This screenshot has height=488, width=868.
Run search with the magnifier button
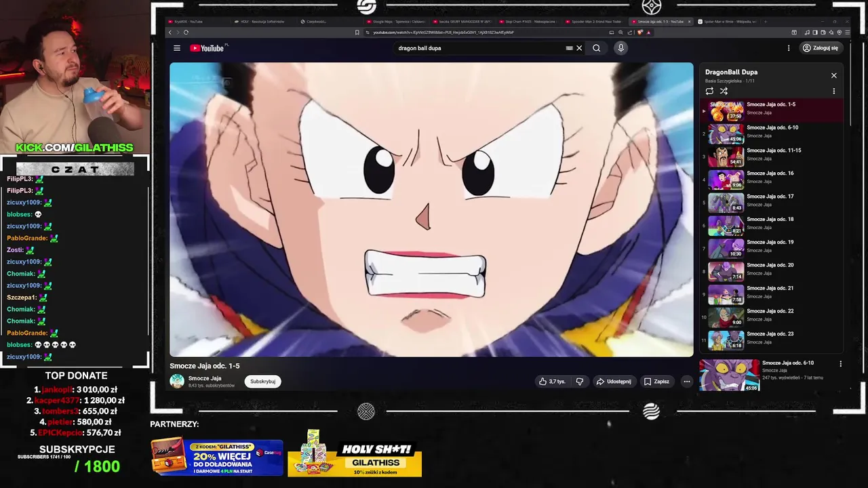(x=596, y=48)
